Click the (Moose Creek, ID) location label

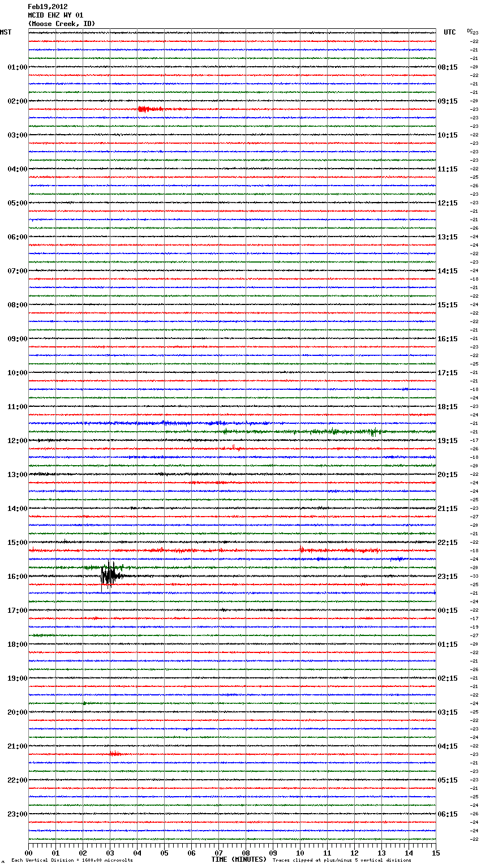pyautogui.click(x=62, y=24)
